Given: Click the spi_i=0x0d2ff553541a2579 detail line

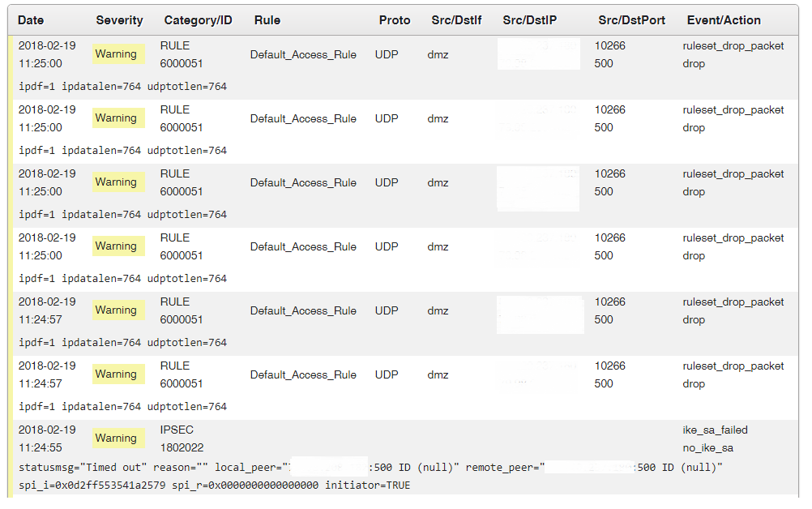Looking at the screenshot, I should (215, 485).
